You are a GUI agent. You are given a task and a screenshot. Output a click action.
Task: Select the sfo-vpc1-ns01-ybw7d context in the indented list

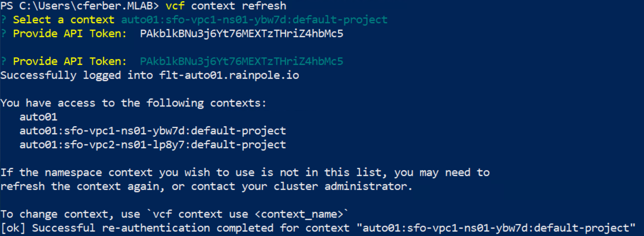tap(152, 131)
